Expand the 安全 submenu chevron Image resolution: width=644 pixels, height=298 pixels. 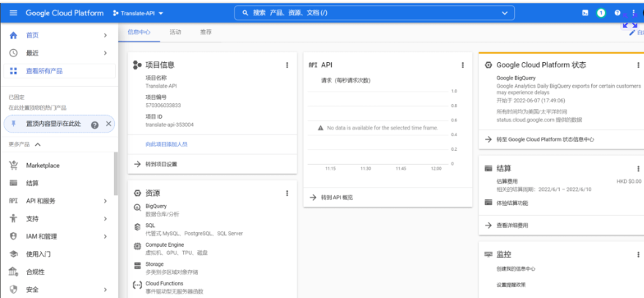click(106, 290)
